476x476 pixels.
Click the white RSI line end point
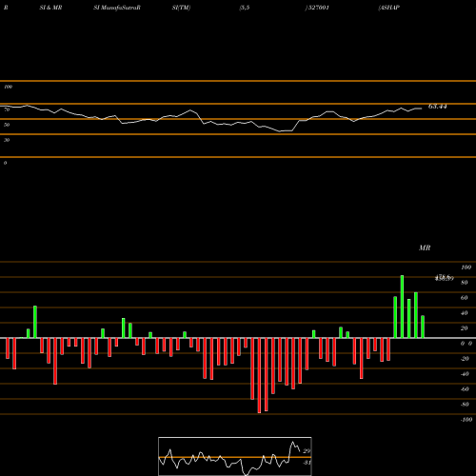[422, 109]
